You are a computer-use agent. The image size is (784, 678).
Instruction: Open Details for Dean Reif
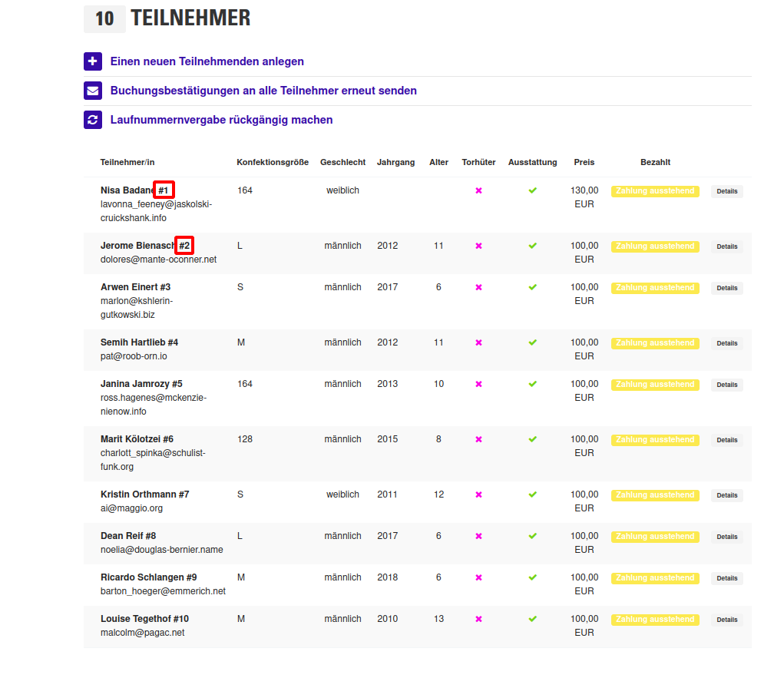pyautogui.click(x=727, y=537)
